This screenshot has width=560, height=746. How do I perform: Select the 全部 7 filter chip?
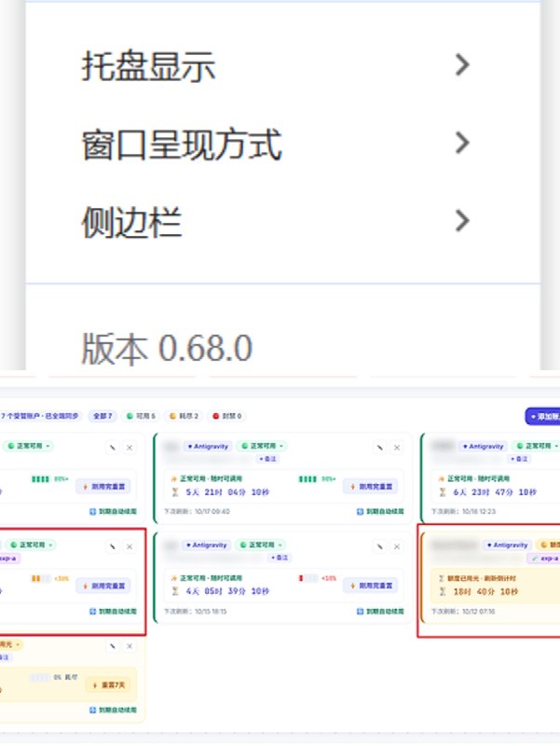[x=102, y=416]
